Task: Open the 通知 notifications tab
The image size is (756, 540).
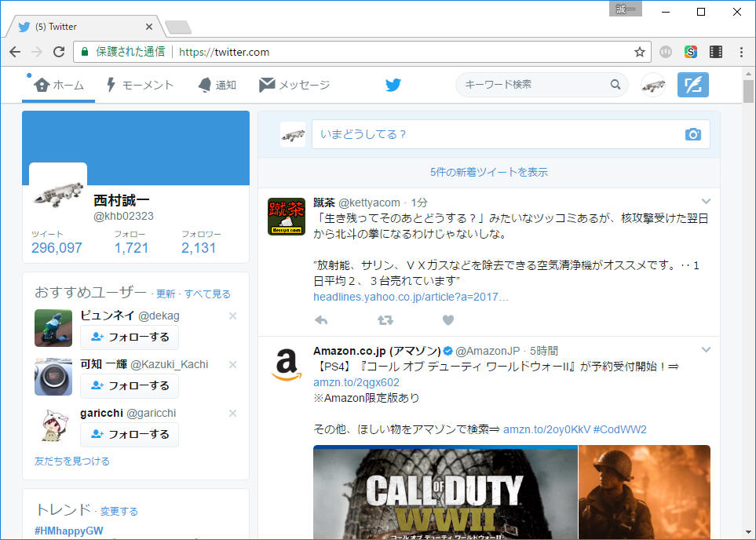Action: pos(217,85)
